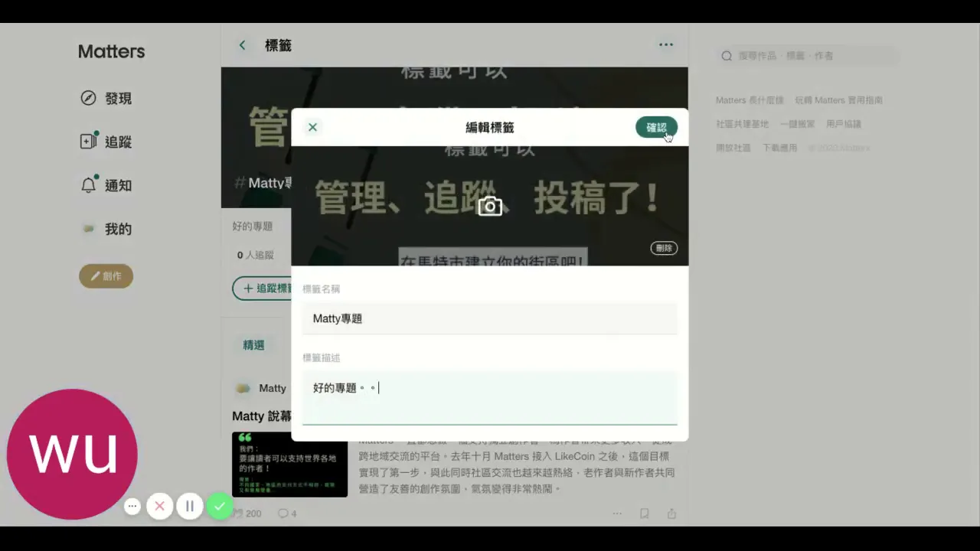Click the compass icon beside 發現

point(88,98)
